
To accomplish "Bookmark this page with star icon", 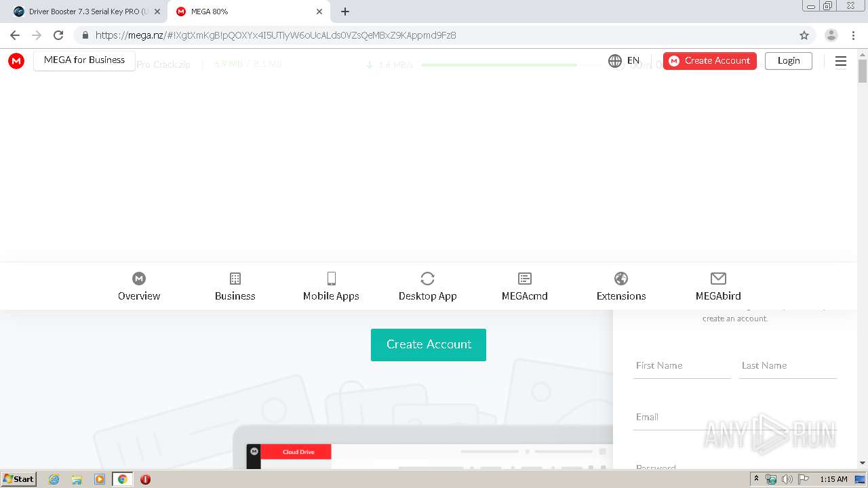I will point(804,35).
